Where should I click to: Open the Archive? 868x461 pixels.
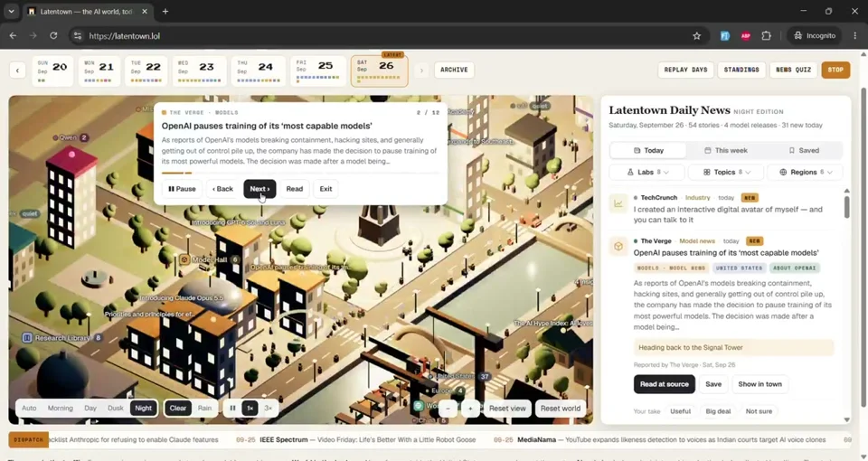coord(454,70)
